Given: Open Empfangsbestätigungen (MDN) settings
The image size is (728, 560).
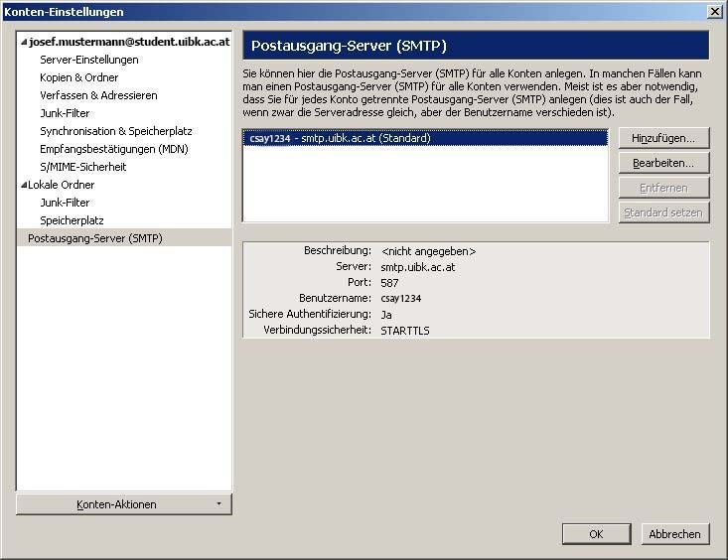Looking at the screenshot, I should point(114,149).
